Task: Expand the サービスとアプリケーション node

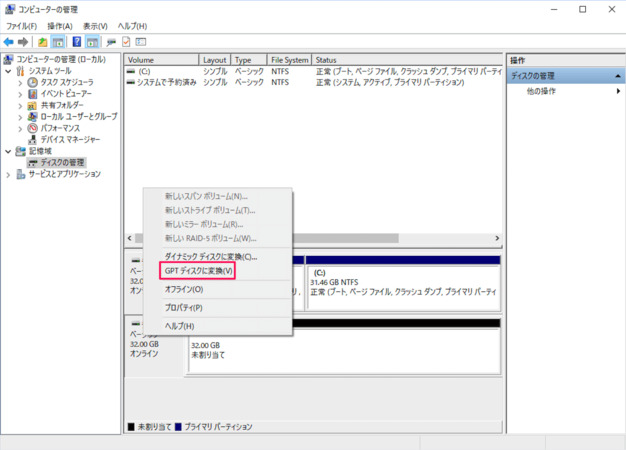Action: click(8, 174)
